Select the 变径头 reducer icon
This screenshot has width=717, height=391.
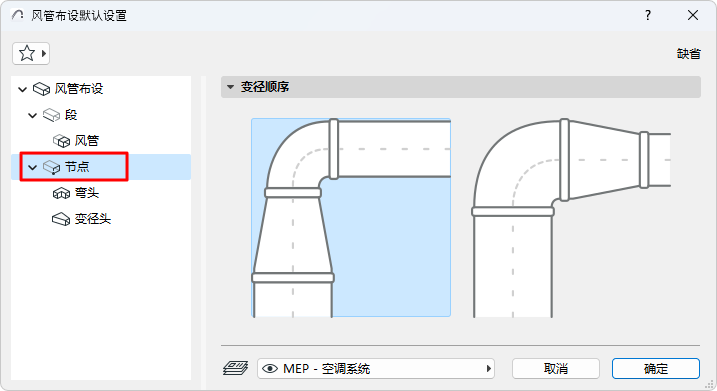point(61,220)
